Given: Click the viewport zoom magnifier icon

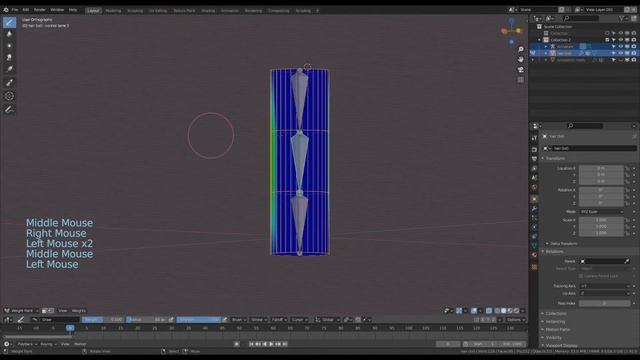Looking at the screenshot, I should pos(521,49).
